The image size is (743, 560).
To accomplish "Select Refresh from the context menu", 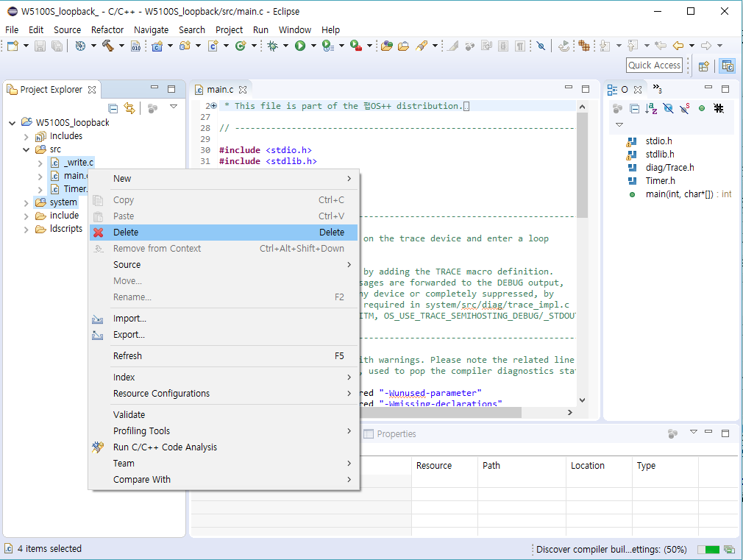I will point(224,356).
